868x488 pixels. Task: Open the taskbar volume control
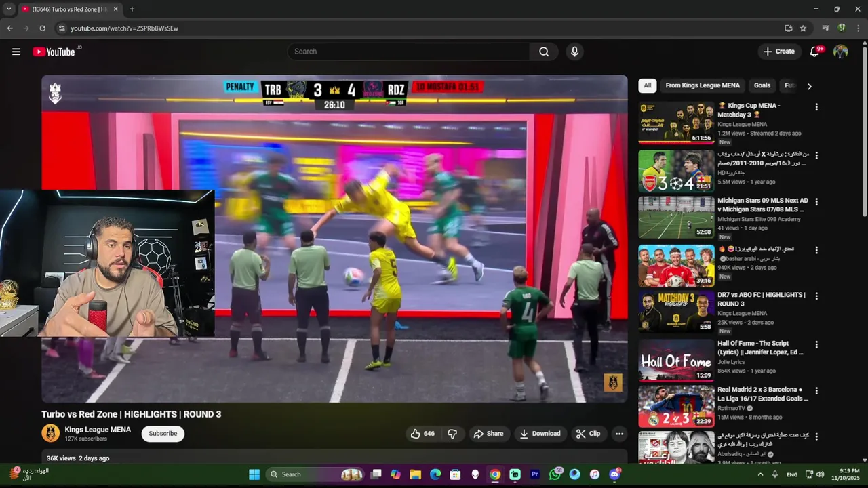coord(820,474)
